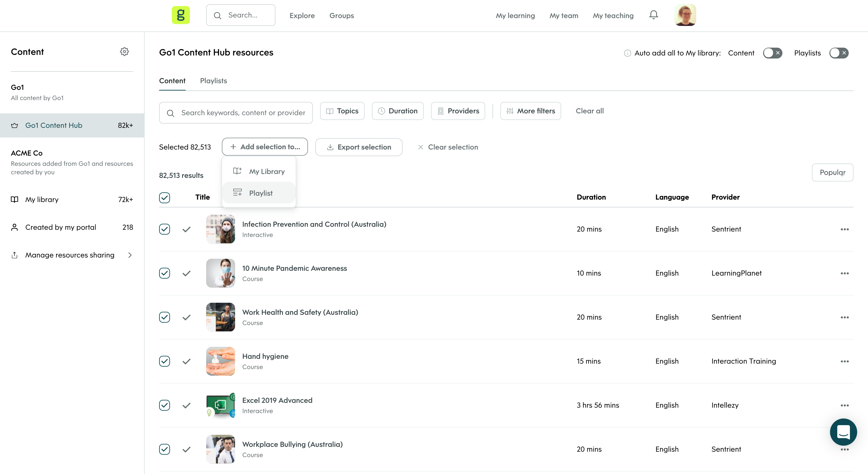
Task: Click the crown icon beside Go1 Content Hub
Action: click(x=14, y=125)
